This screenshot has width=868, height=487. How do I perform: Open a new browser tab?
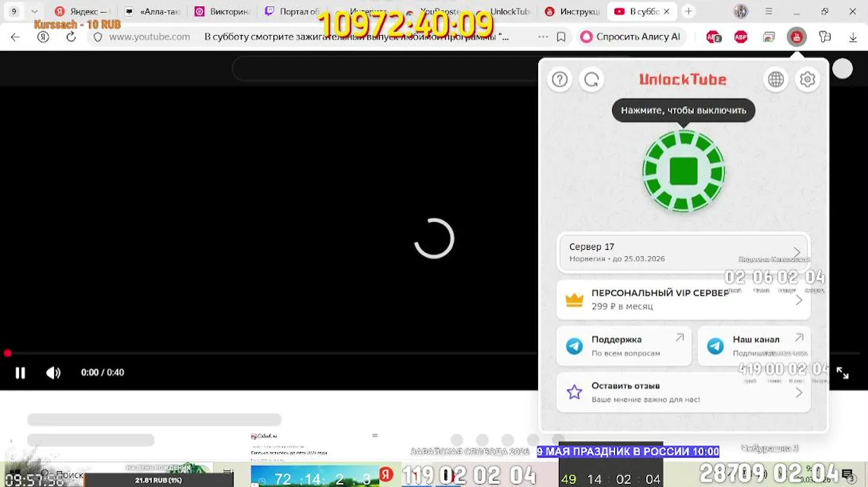click(688, 11)
